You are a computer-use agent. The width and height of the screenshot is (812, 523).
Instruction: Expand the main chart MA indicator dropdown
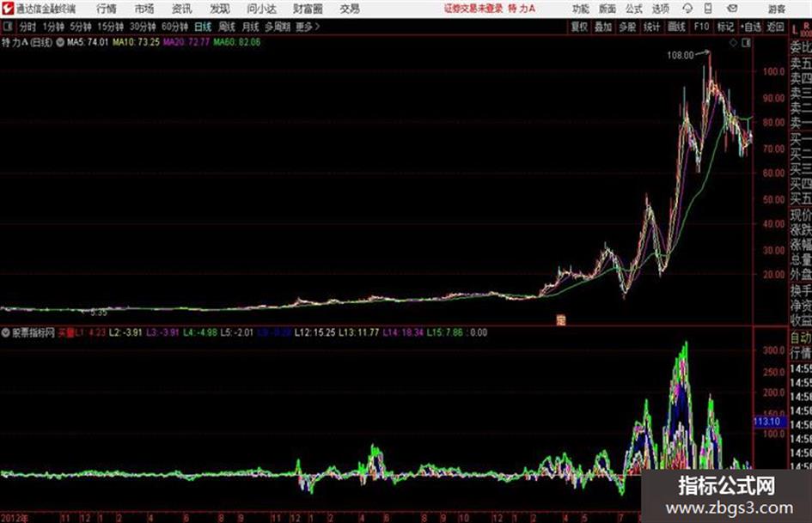(x=60, y=42)
